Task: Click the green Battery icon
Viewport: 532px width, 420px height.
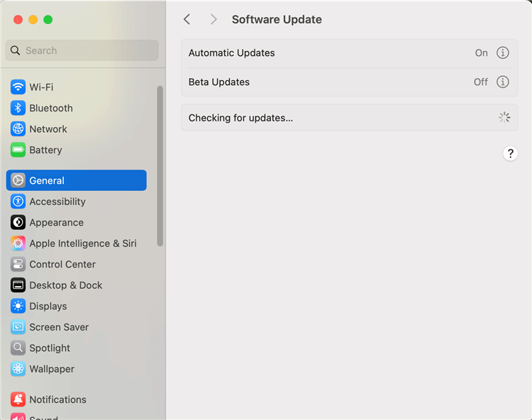Action: coord(18,150)
